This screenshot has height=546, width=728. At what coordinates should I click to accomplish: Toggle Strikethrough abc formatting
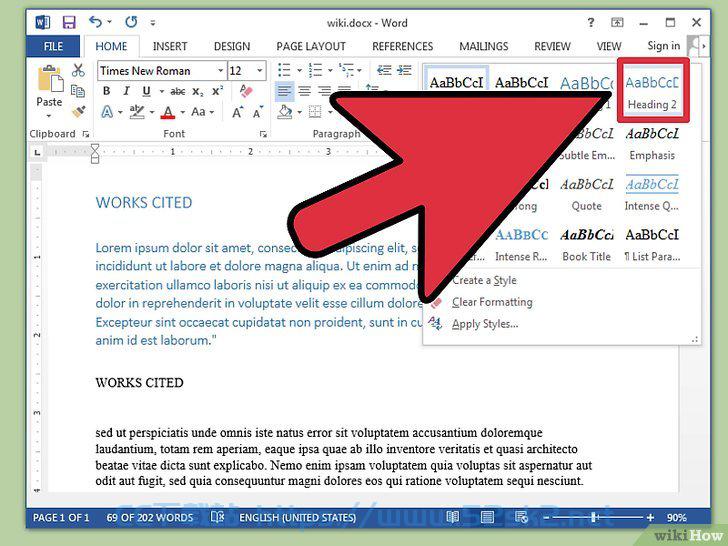177,91
